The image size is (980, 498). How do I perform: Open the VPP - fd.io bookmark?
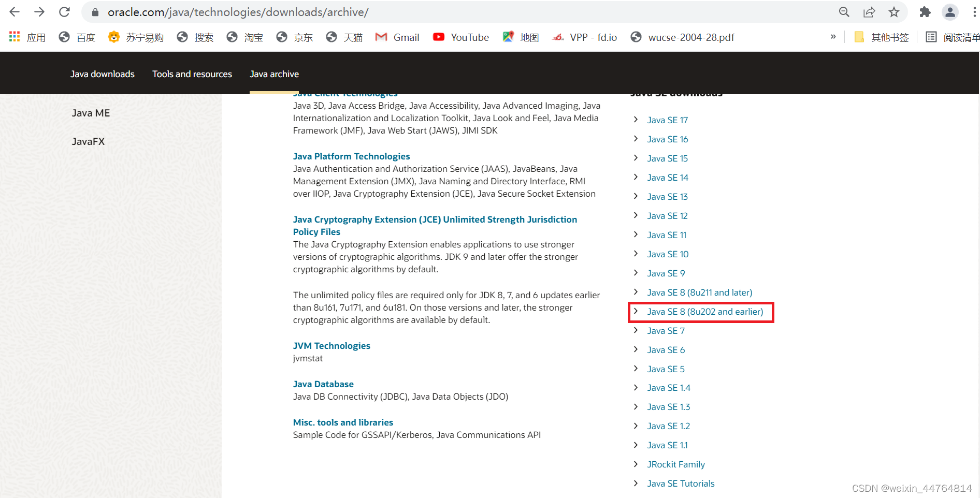coord(584,37)
